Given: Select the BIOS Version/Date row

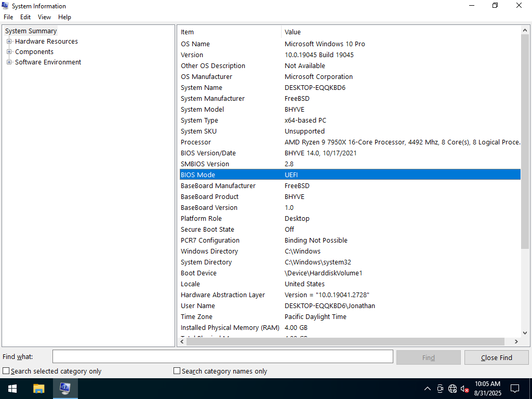Looking at the screenshot, I should tap(350, 153).
